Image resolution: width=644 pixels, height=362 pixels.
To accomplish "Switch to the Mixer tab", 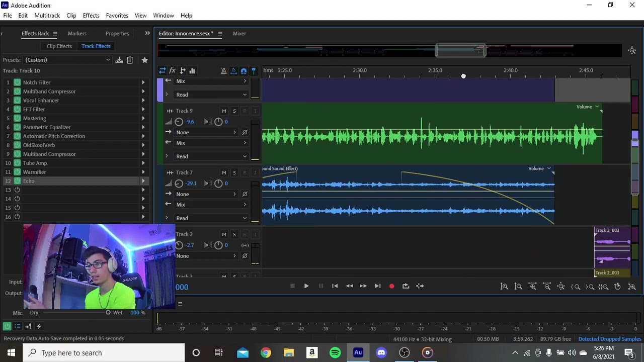I will coord(239,34).
